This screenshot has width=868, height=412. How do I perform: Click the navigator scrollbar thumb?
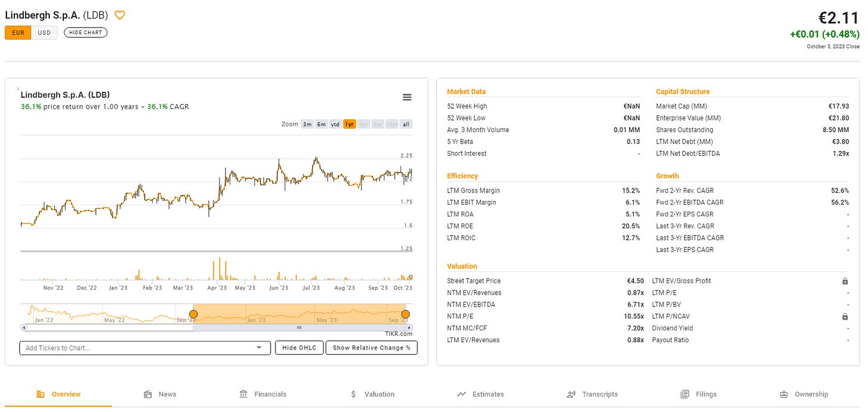click(x=299, y=327)
